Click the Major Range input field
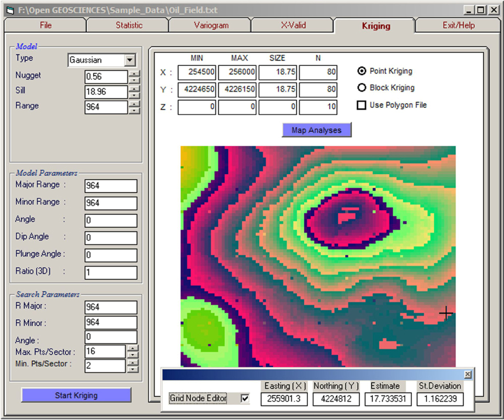This screenshot has width=504, height=420. (x=110, y=186)
